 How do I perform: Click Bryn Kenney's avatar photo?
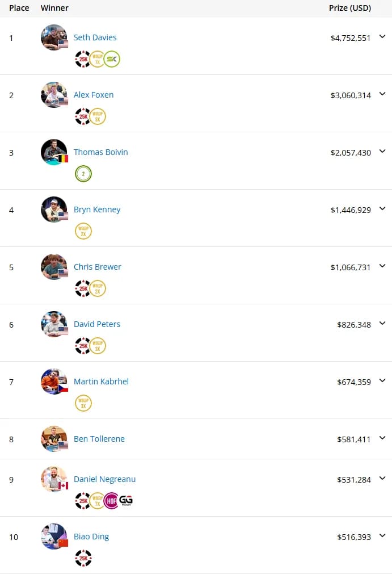pyautogui.click(x=54, y=210)
